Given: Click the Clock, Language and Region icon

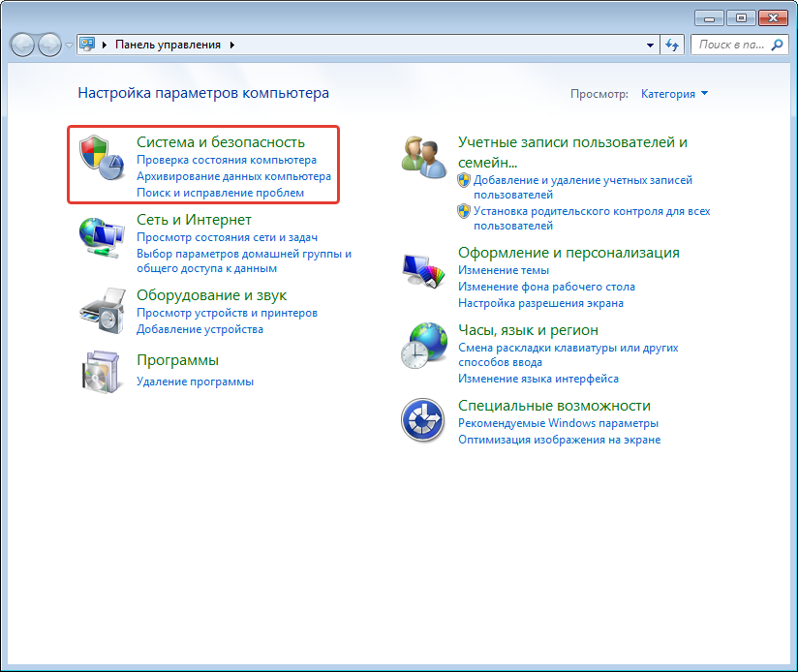Looking at the screenshot, I should click(x=423, y=346).
